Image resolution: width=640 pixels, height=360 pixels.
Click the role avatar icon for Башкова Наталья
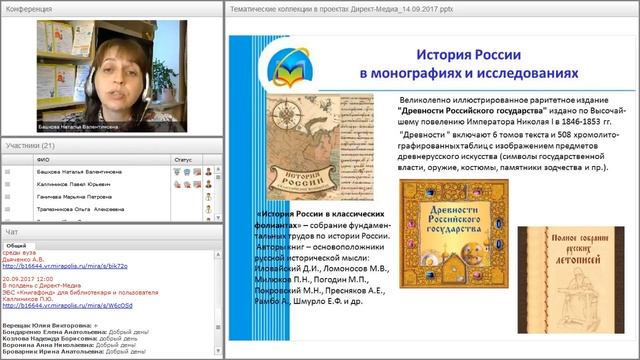[x=209, y=172]
